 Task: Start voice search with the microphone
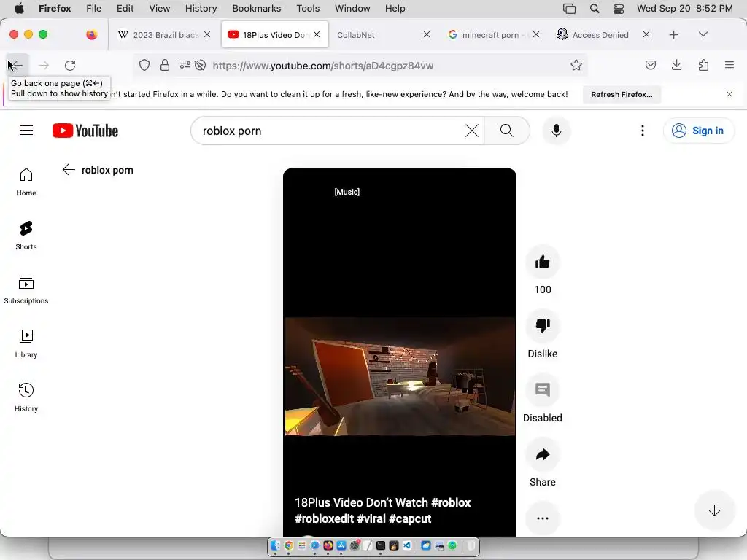click(557, 131)
